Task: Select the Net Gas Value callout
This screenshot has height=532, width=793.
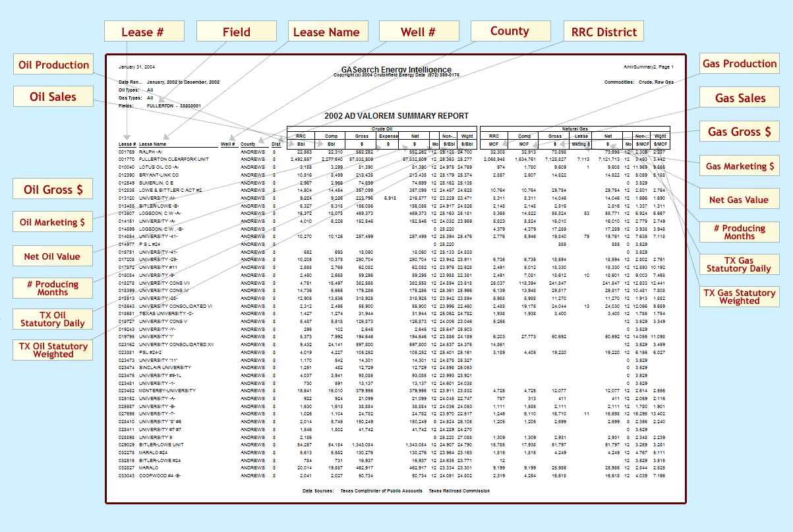Action: 739,198
